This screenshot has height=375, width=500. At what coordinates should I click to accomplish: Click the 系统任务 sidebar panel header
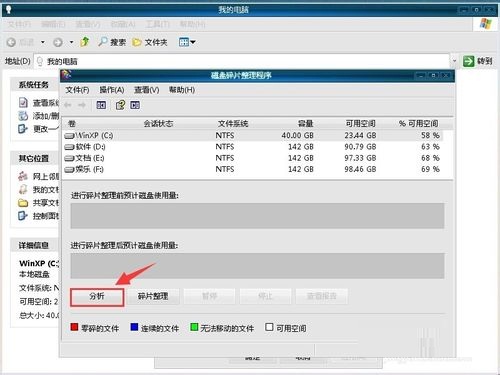[x=34, y=85]
